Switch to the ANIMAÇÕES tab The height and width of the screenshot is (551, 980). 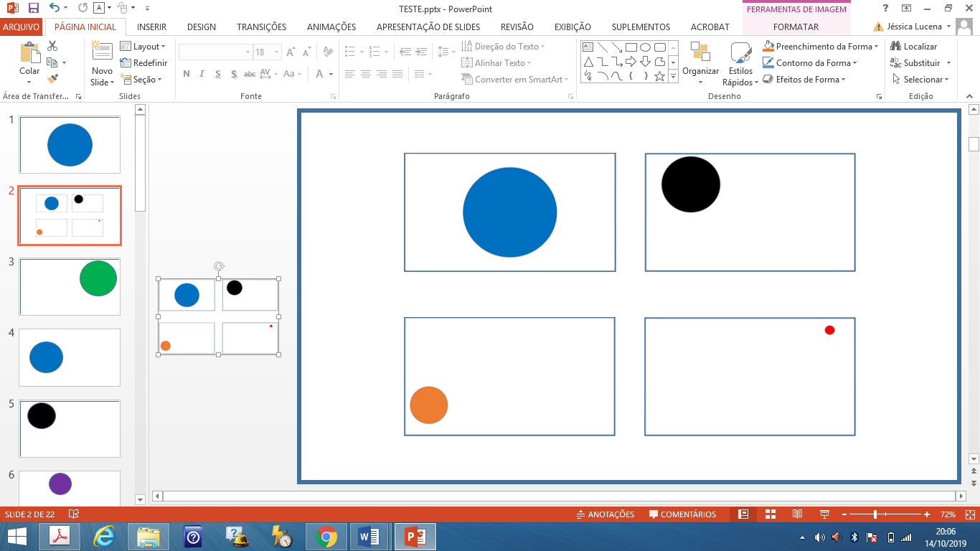click(x=331, y=27)
